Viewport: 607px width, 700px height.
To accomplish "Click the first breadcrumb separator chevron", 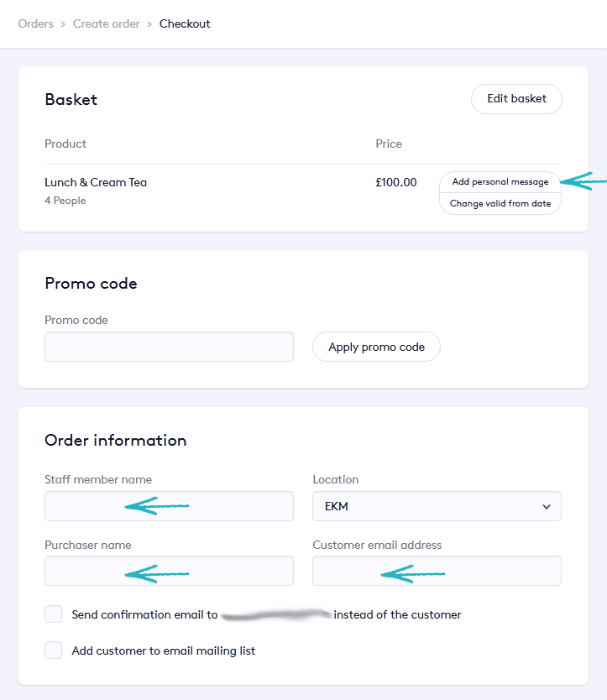I will tap(62, 24).
